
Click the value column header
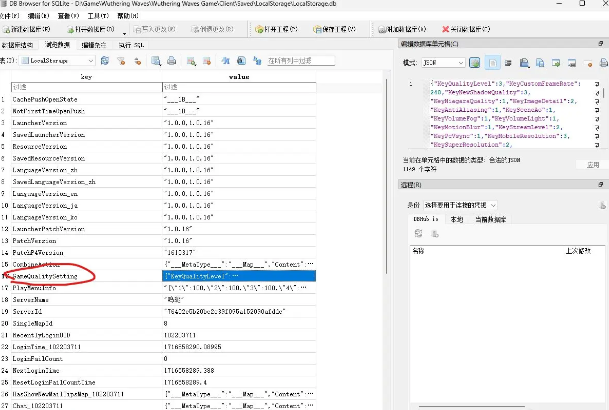click(240, 75)
